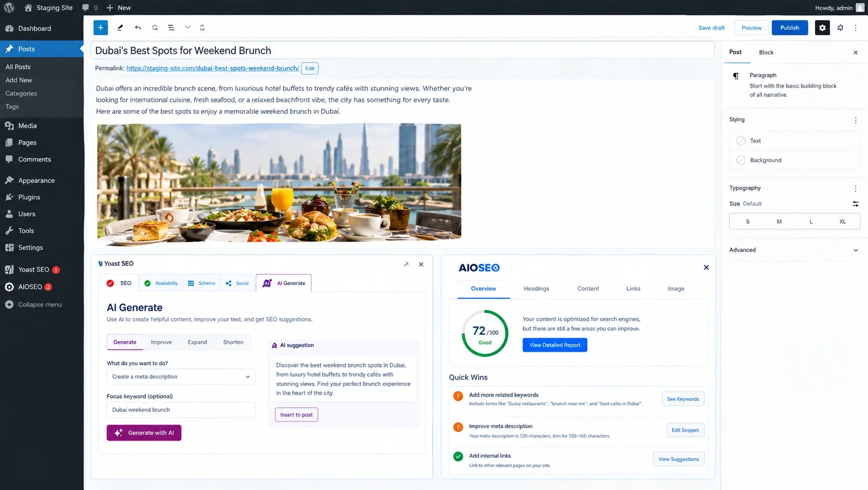Choose the Background color swatch
This screenshot has height=490, width=868.
click(x=741, y=160)
